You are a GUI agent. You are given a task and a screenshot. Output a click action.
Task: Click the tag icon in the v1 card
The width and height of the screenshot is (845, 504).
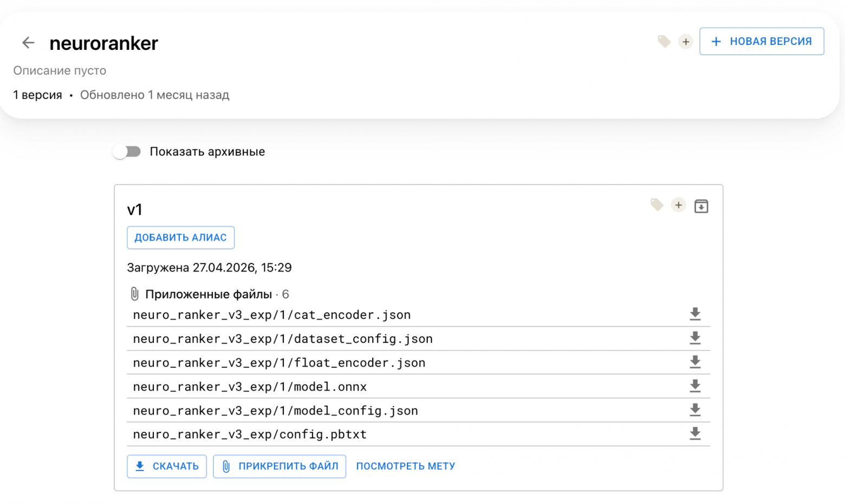point(657,205)
